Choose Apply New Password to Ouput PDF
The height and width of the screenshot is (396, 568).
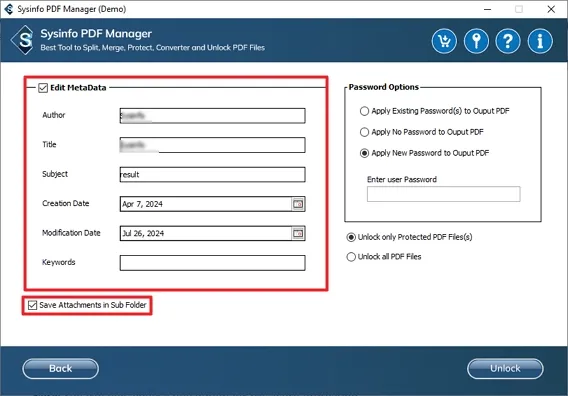click(x=364, y=153)
